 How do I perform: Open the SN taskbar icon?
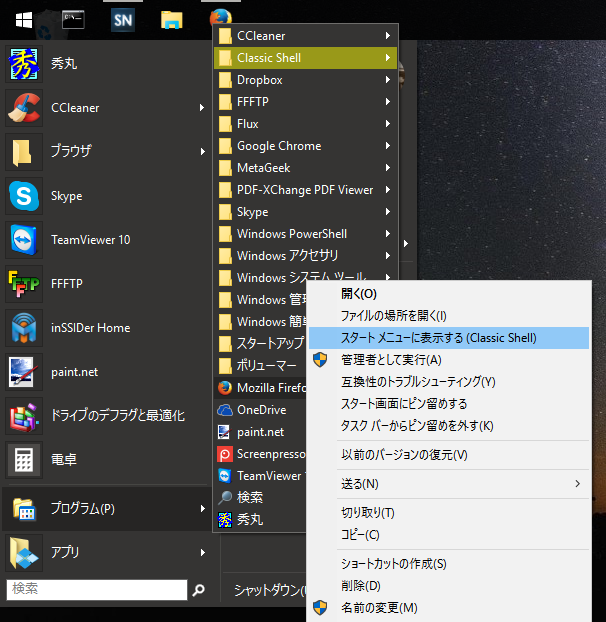(x=123, y=20)
